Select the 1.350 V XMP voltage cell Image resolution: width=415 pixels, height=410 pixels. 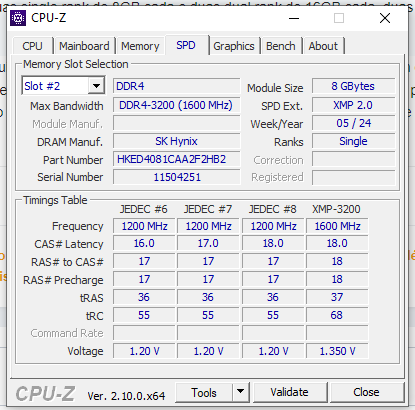[337, 351]
